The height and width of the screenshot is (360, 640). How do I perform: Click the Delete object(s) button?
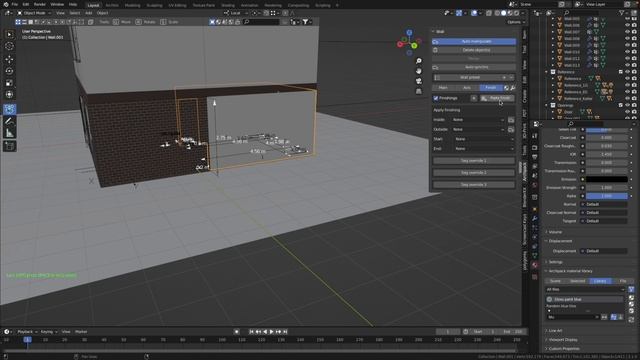(474, 50)
